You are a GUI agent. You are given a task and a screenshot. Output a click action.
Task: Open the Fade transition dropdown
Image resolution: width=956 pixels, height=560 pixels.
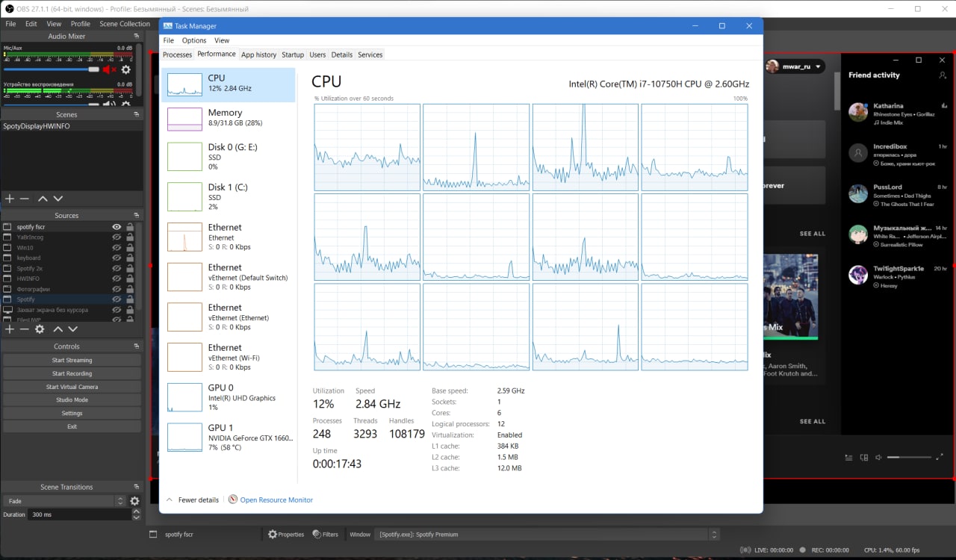(64, 501)
